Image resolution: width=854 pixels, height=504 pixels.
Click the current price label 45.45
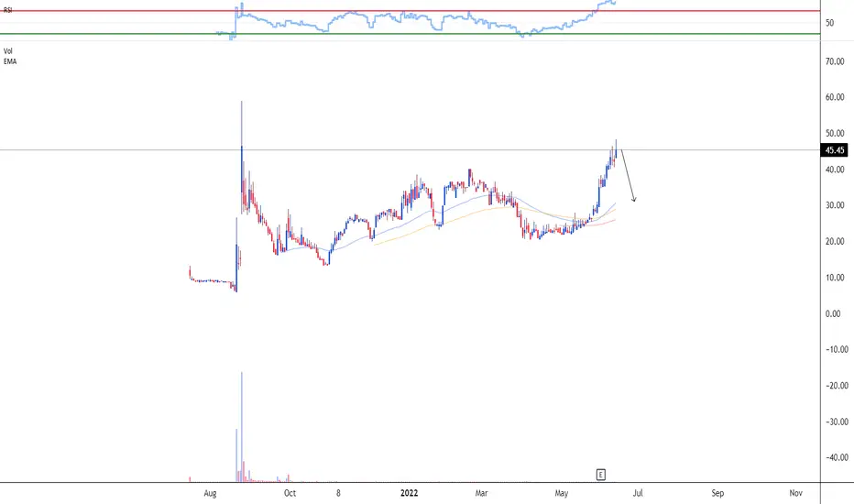[x=835, y=150]
